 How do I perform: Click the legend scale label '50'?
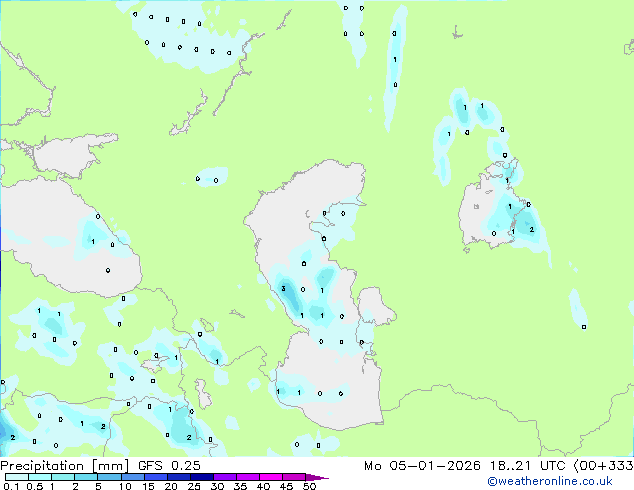click(x=309, y=486)
